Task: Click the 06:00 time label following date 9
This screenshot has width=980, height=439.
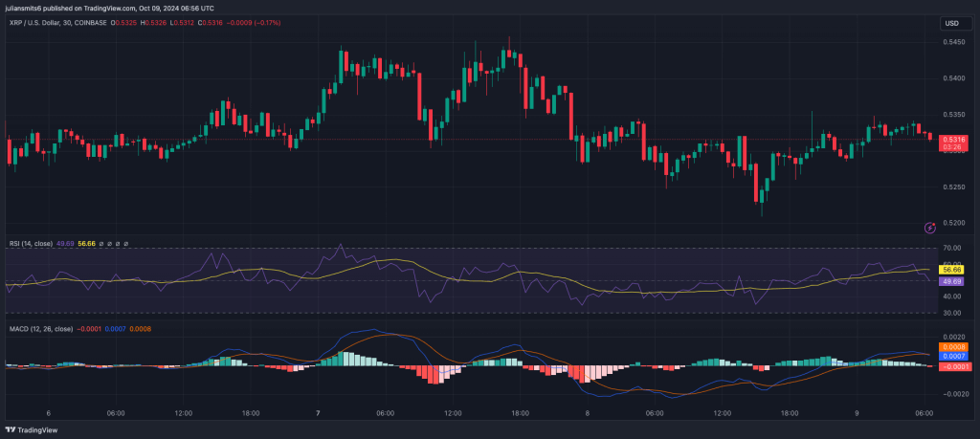Action: (924, 413)
